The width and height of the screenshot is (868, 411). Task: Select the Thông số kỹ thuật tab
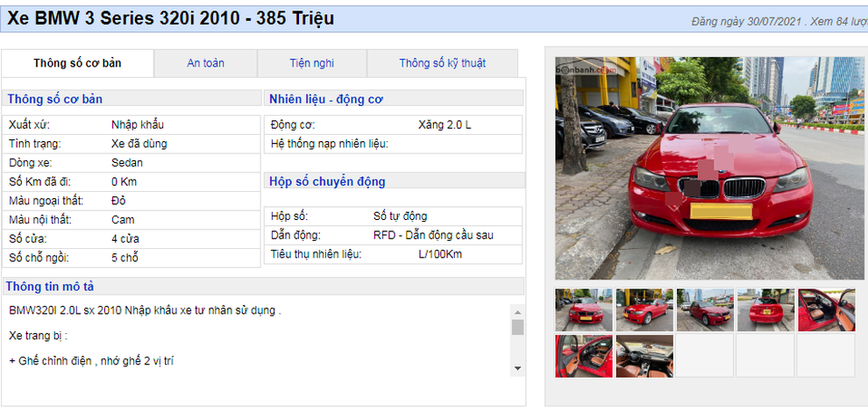tap(442, 63)
